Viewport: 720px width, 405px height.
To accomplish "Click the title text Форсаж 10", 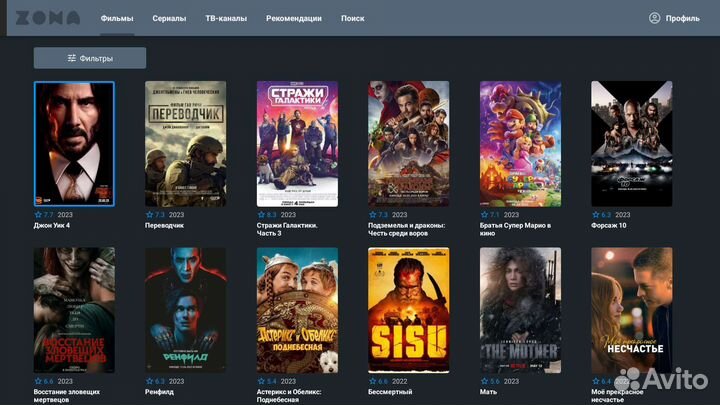I will coord(608,225).
